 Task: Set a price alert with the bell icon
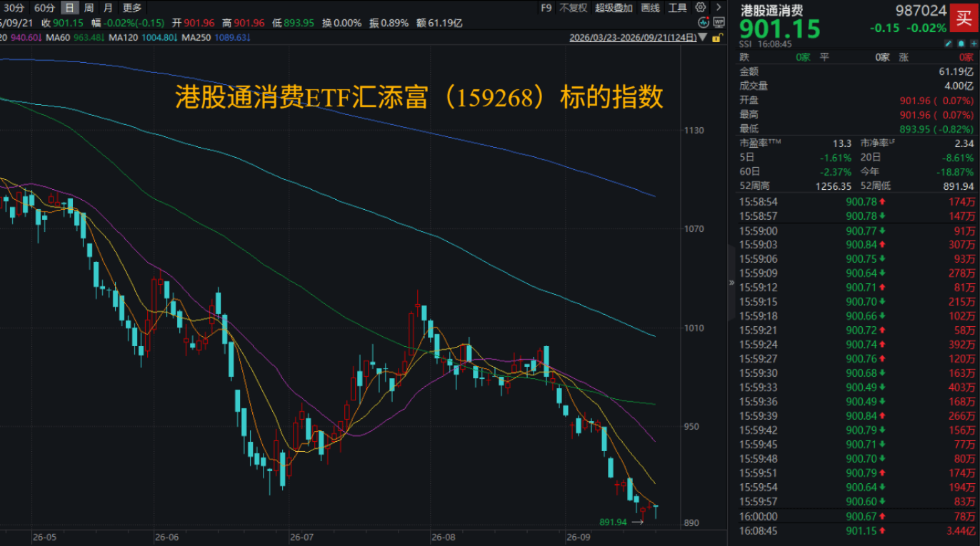coord(960,44)
